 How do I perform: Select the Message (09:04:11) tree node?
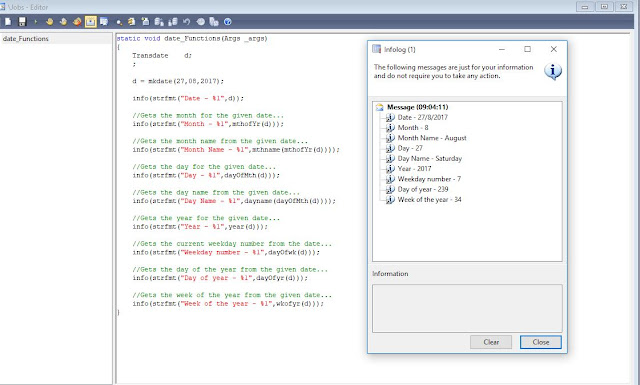[x=418, y=107]
